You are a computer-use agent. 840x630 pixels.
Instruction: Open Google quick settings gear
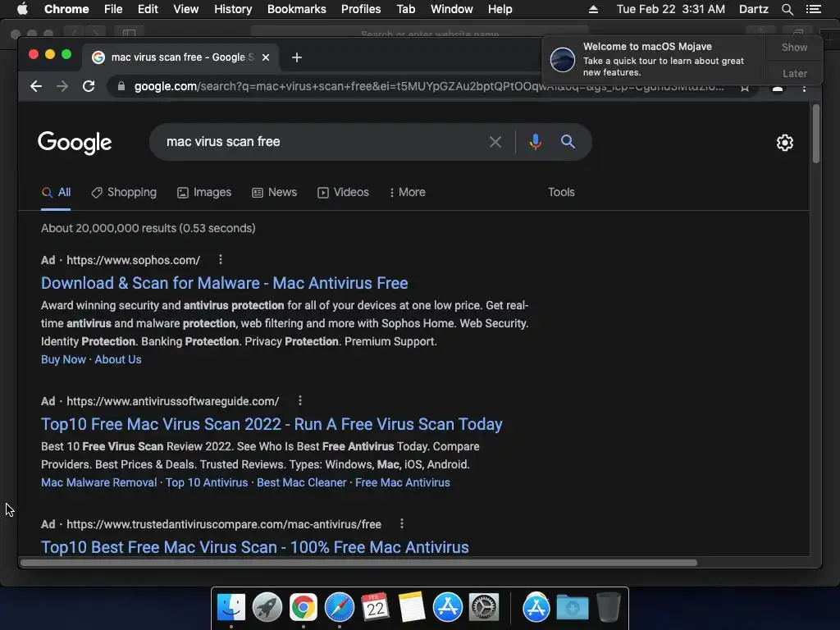(x=785, y=143)
